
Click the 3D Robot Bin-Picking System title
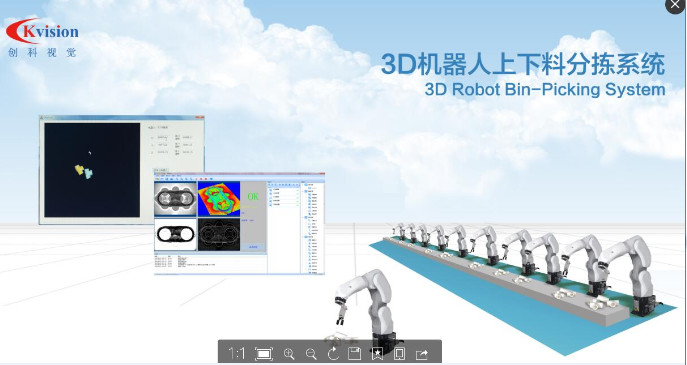click(x=545, y=89)
